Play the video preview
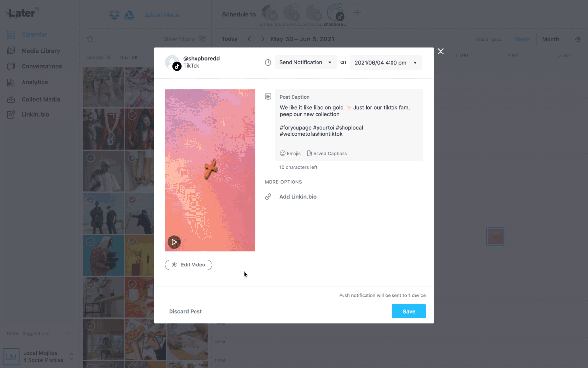This screenshot has width=588, height=368. point(174,242)
